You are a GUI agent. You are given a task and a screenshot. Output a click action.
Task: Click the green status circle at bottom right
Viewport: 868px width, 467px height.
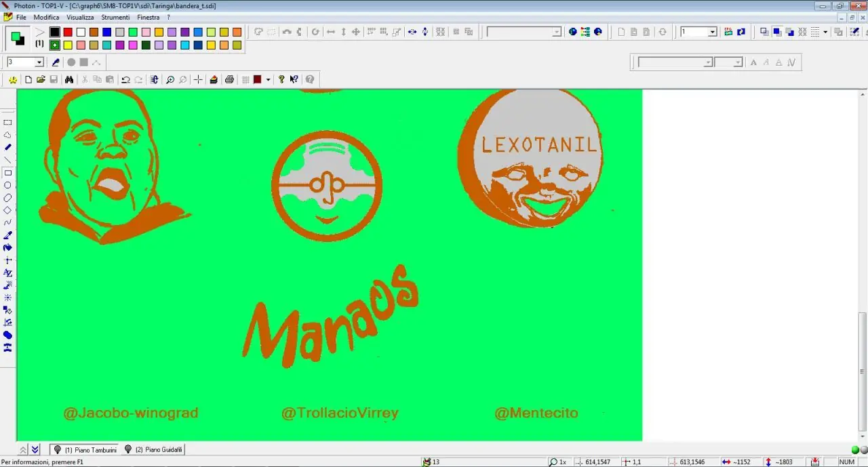click(x=855, y=450)
